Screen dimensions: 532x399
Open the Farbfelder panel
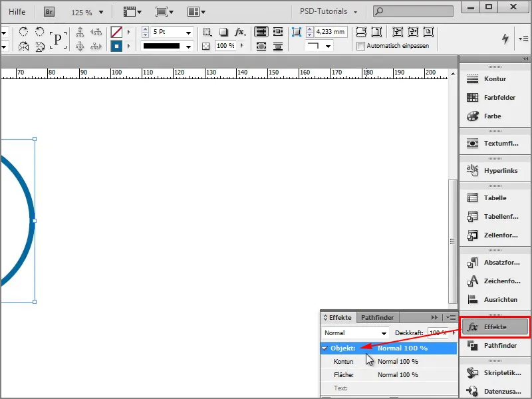point(495,97)
